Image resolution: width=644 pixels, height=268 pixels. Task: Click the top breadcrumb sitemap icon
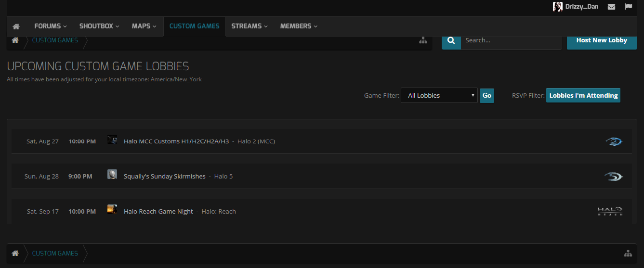click(x=423, y=40)
